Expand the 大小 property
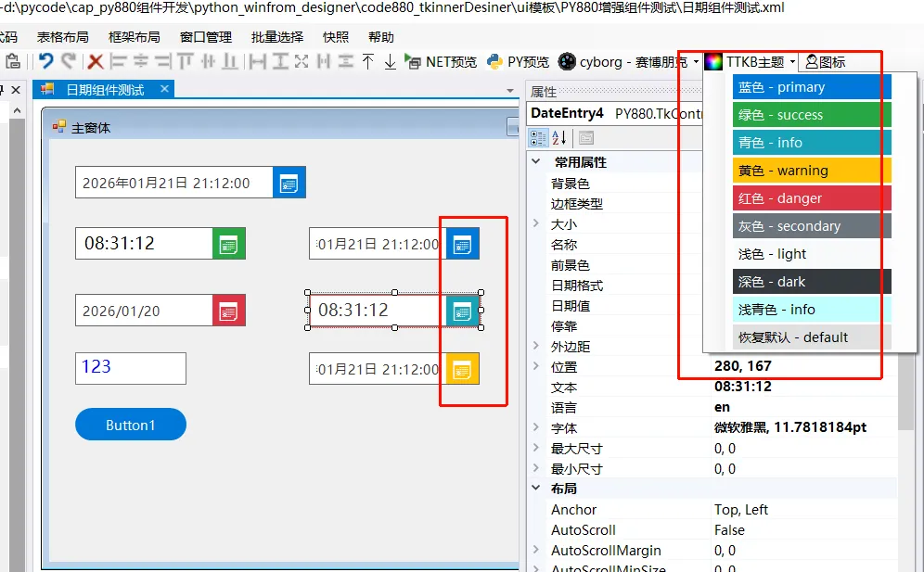 (x=536, y=223)
